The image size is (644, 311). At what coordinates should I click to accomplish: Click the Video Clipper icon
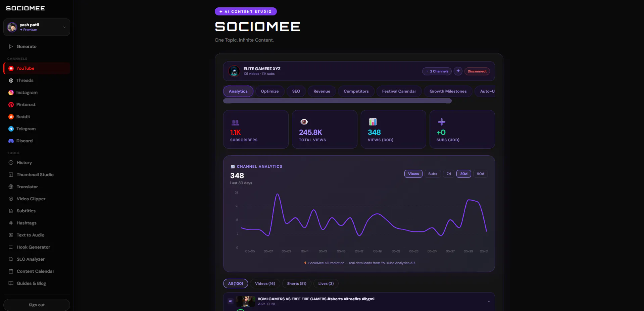tap(11, 199)
